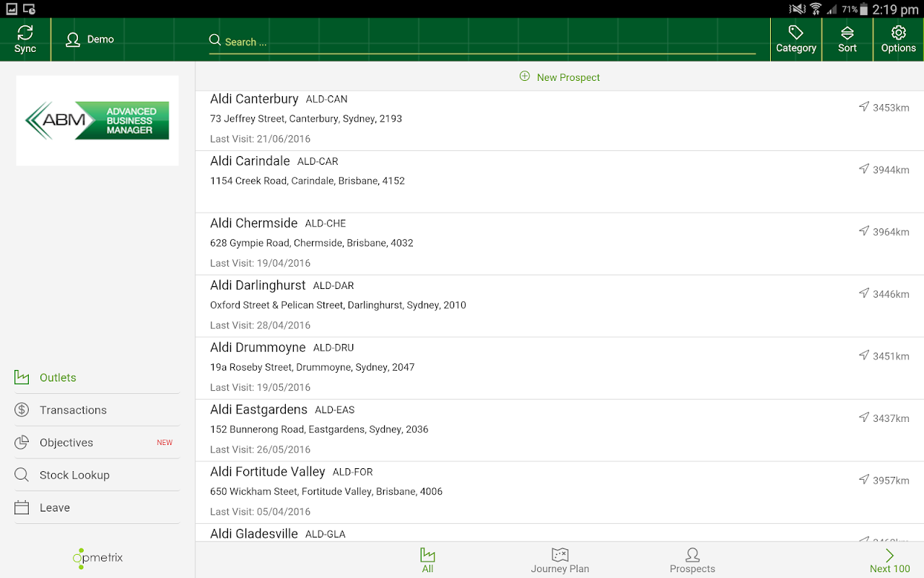The height and width of the screenshot is (578, 924).
Task: Tap the Sync refresh icon
Action: point(25,33)
